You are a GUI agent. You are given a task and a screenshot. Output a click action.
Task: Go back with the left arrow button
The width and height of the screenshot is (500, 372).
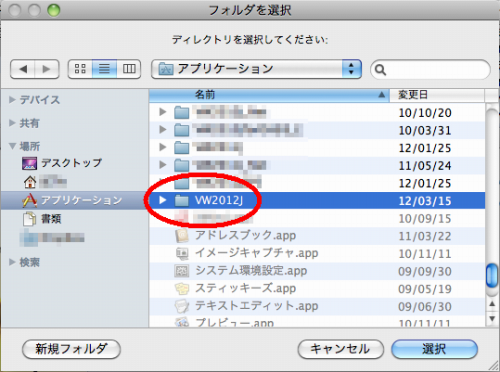click(23, 69)
